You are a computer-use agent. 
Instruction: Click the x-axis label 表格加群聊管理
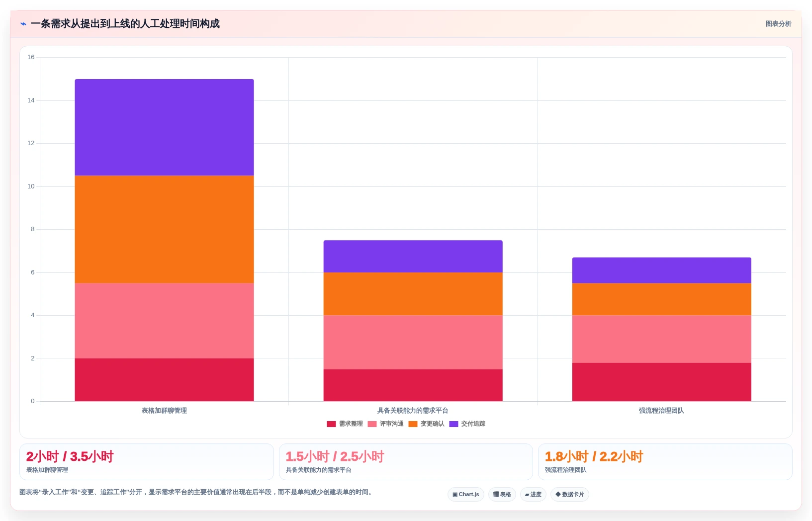click(x=164, y=411)
